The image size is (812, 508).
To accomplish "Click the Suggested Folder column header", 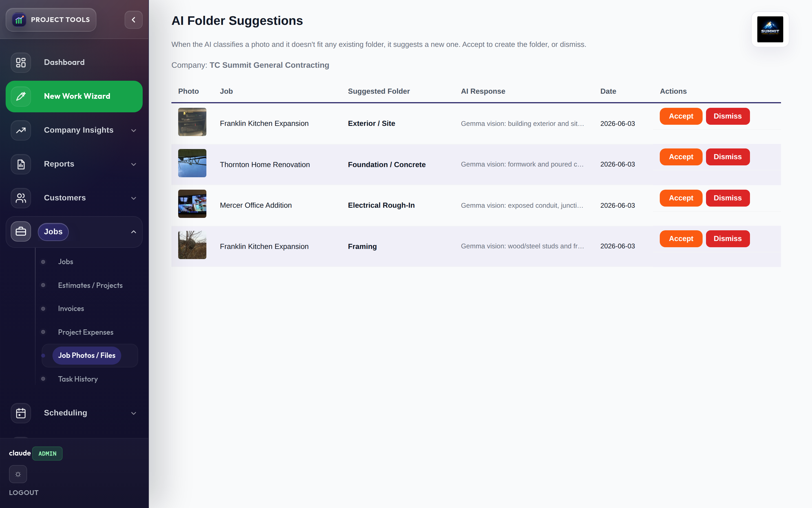I will [379, 91].
